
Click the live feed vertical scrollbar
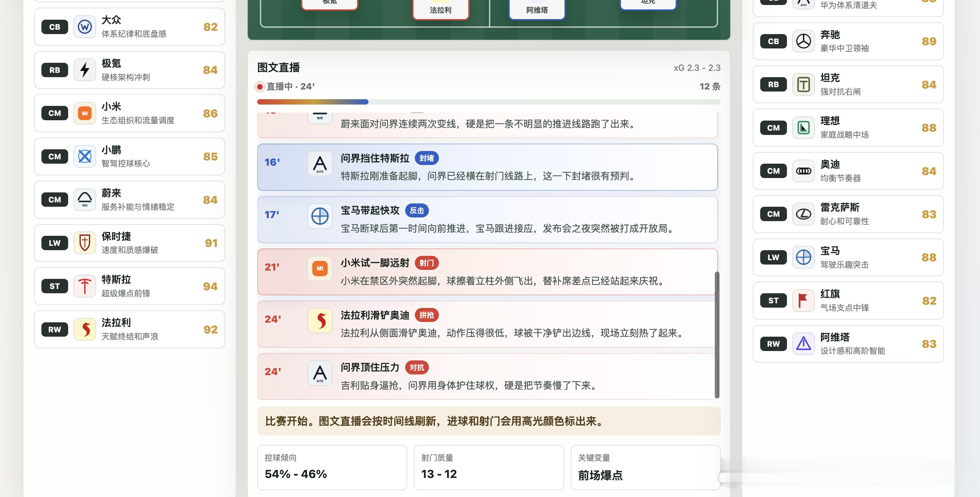[x=717, y=335]
